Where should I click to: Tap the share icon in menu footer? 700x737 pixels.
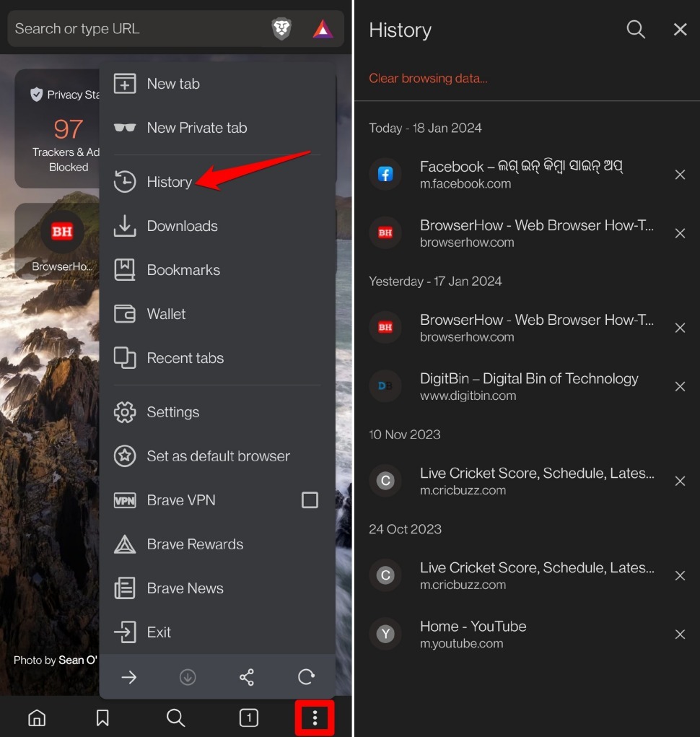pos(247,677)
